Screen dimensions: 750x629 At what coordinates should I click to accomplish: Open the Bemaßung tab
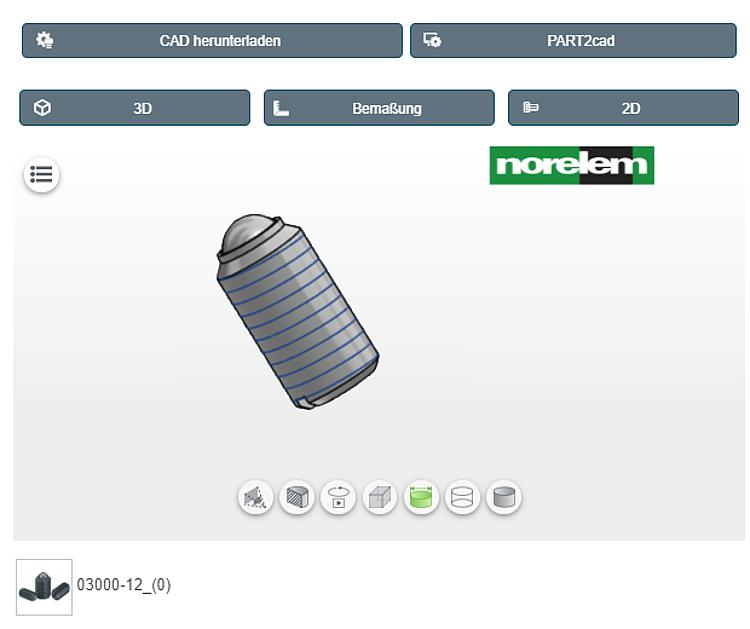tap(379, 108)
